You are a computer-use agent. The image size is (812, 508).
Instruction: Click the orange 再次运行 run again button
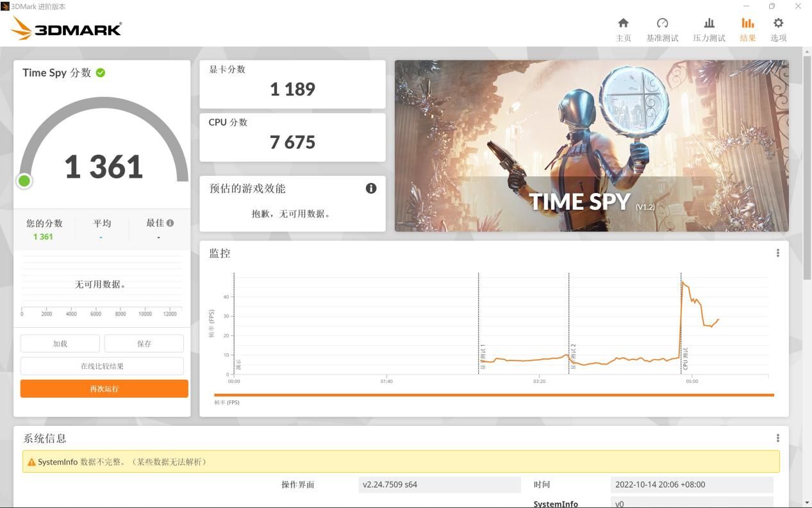(x=104, y=389)
